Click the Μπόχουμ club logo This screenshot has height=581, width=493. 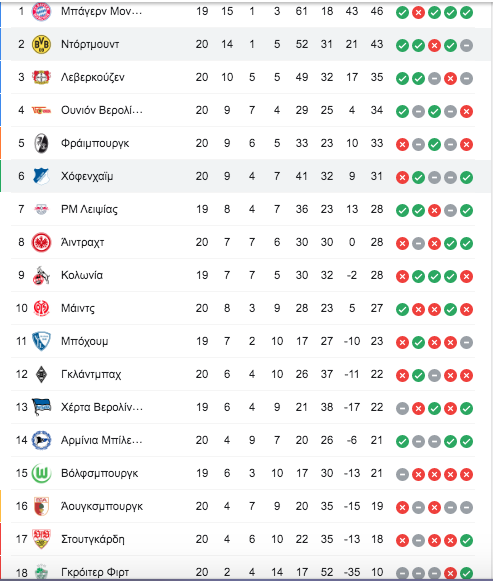pos(41,341)
